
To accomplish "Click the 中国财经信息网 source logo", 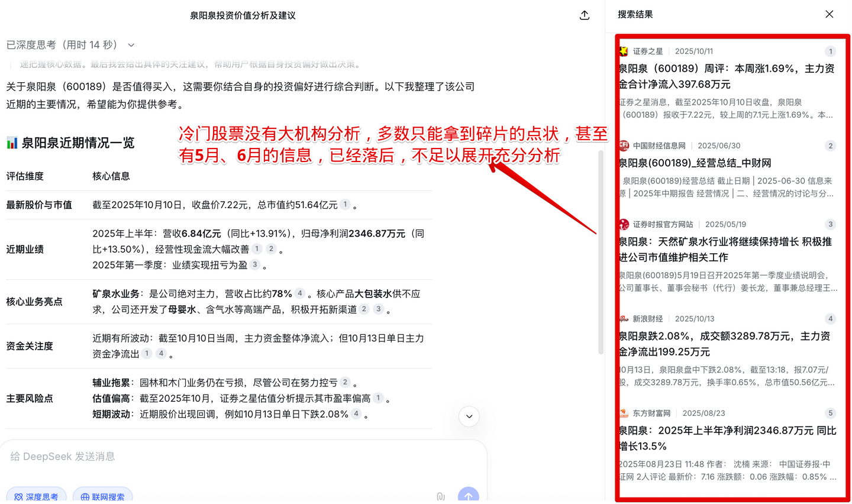I will [624, 146].
